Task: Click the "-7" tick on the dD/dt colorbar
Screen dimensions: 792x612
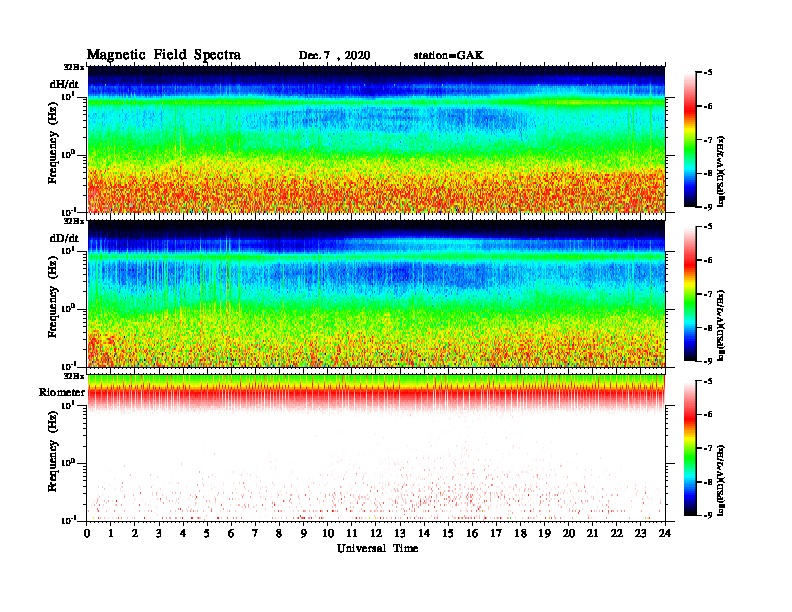Action: pyautogui.click(x=708, y=294)
